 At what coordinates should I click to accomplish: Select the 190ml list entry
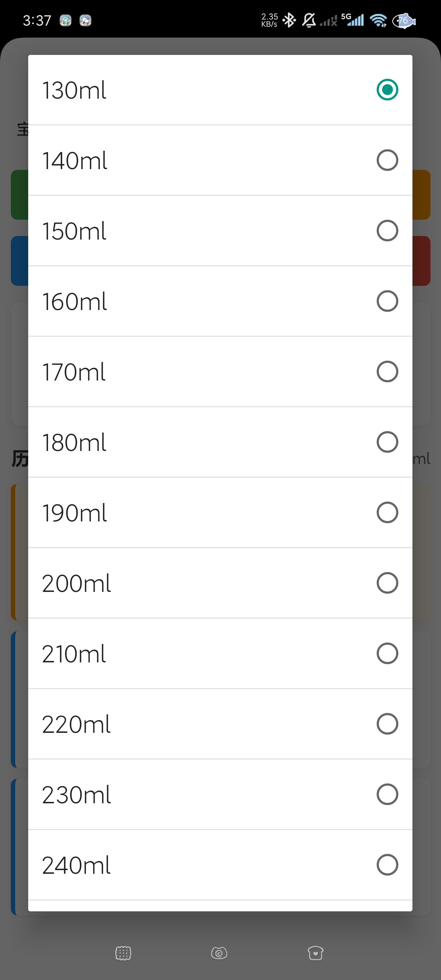(74, 512)
